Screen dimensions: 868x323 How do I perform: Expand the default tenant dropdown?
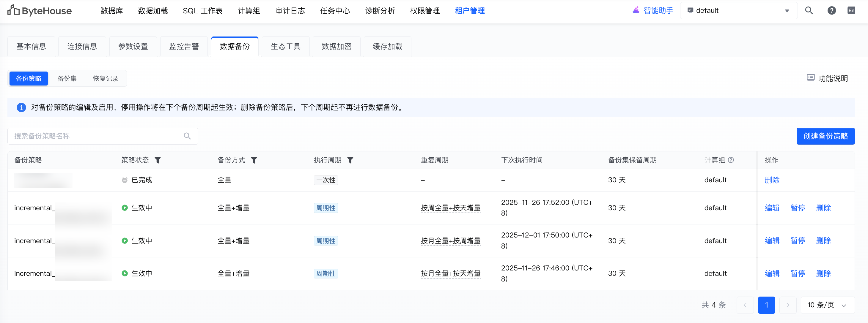pyautogui.click(x=738, y=10)
